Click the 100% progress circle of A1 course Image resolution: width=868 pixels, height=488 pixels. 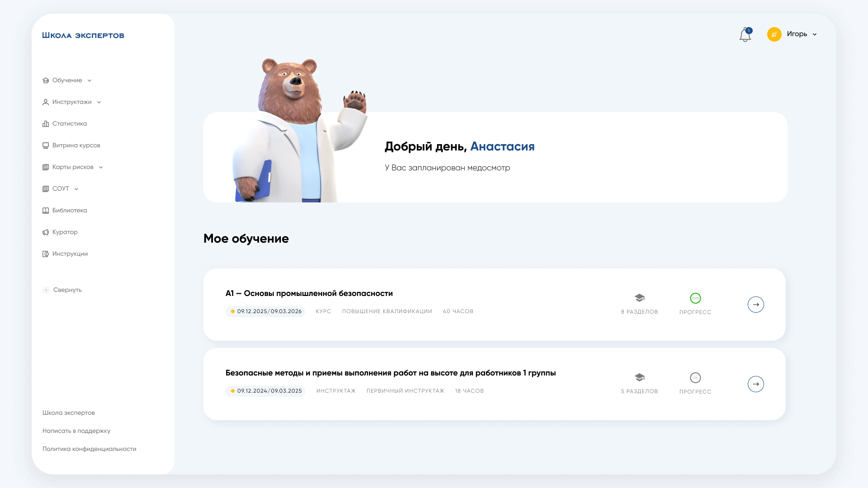(x=695, y=298)
